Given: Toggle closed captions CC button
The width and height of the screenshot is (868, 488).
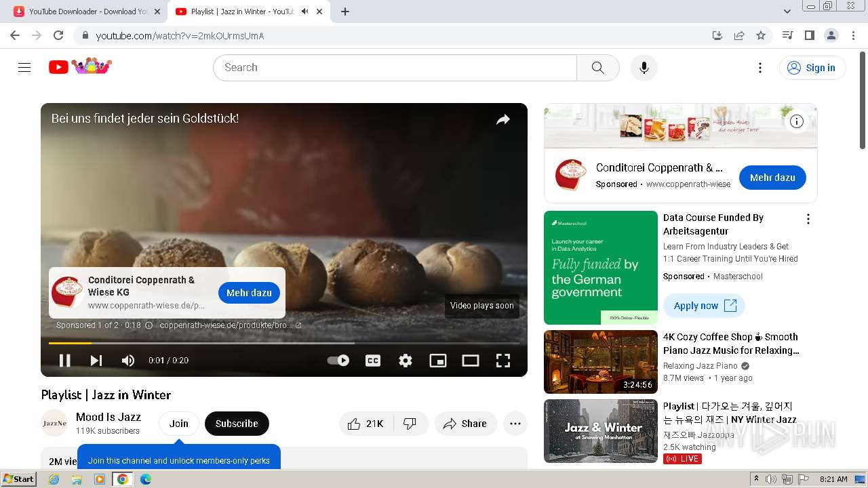Looking at the screenshot, I should coord(373,361).
